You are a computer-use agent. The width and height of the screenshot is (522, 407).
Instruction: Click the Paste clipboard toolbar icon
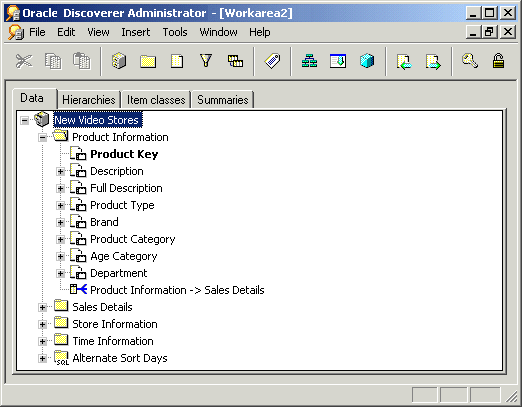[x=82, y=61]
